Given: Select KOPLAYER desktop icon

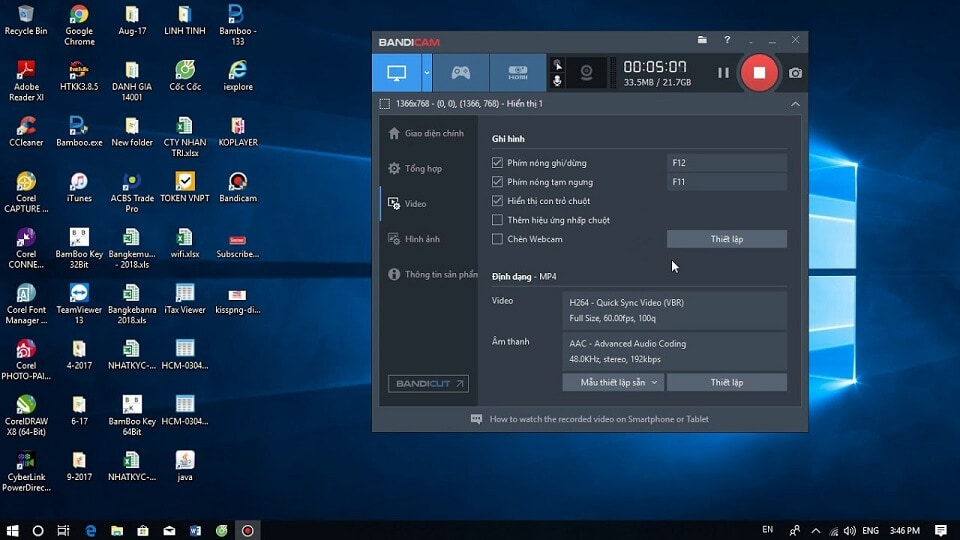Looking at the screenshot, I should point(238,132).
